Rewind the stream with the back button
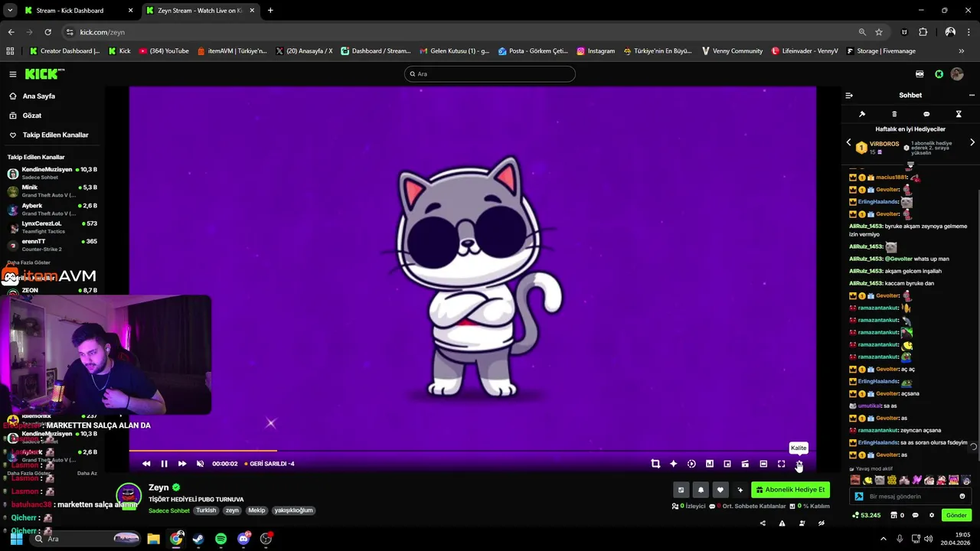 click(x=146, y=464)
